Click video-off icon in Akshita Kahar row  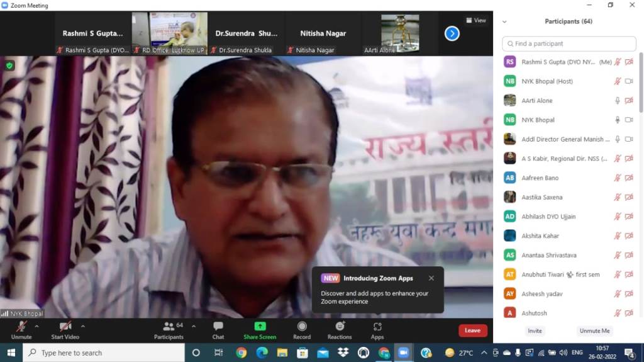[x=629, y=235]
